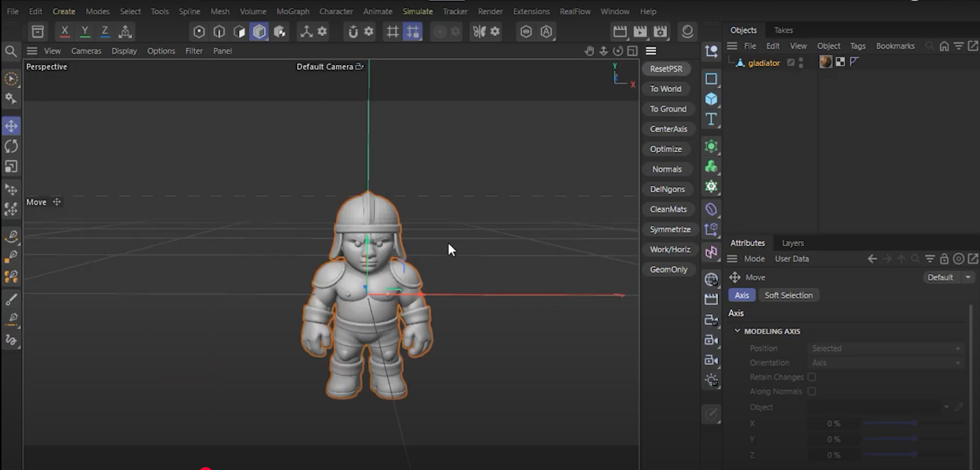Enable the Retain Changes checkbox
980x470 pixels.
pyautogui.click(x=811, y=377)
